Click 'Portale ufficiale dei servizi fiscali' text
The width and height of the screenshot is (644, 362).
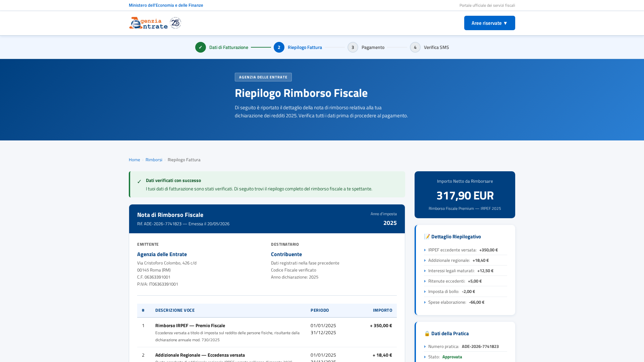[487, 5]
